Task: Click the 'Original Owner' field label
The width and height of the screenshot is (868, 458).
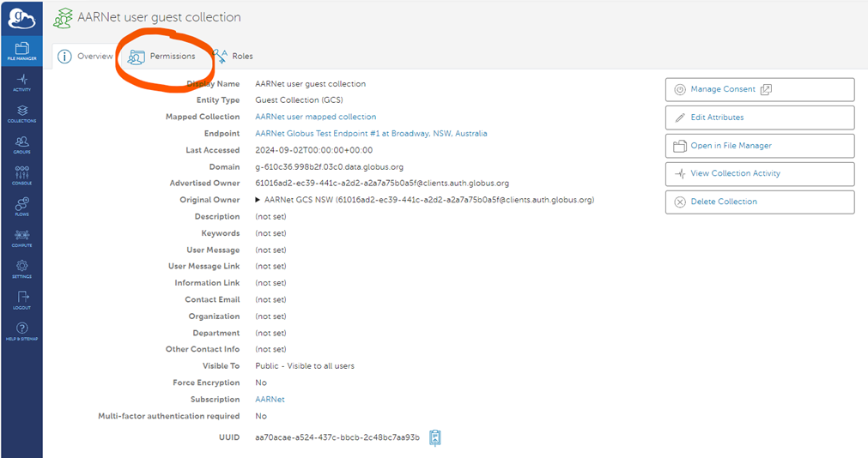Action: [x=209, y=200]
